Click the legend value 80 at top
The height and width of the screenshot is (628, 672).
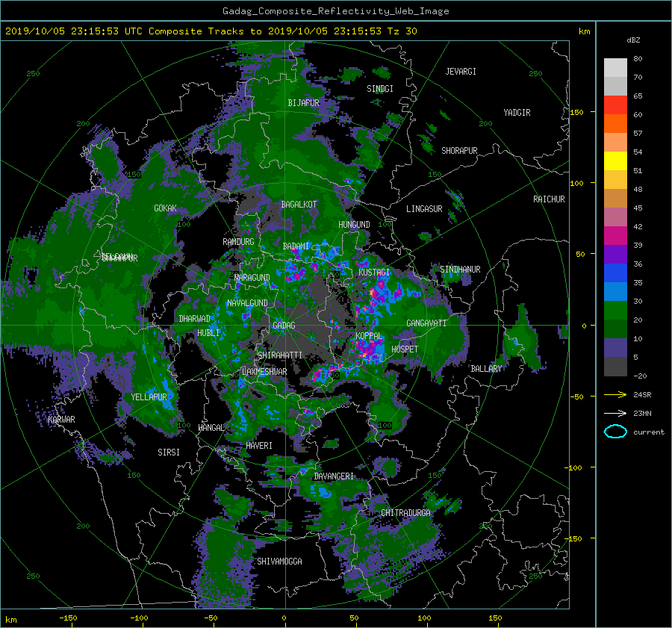click(638, 59)
